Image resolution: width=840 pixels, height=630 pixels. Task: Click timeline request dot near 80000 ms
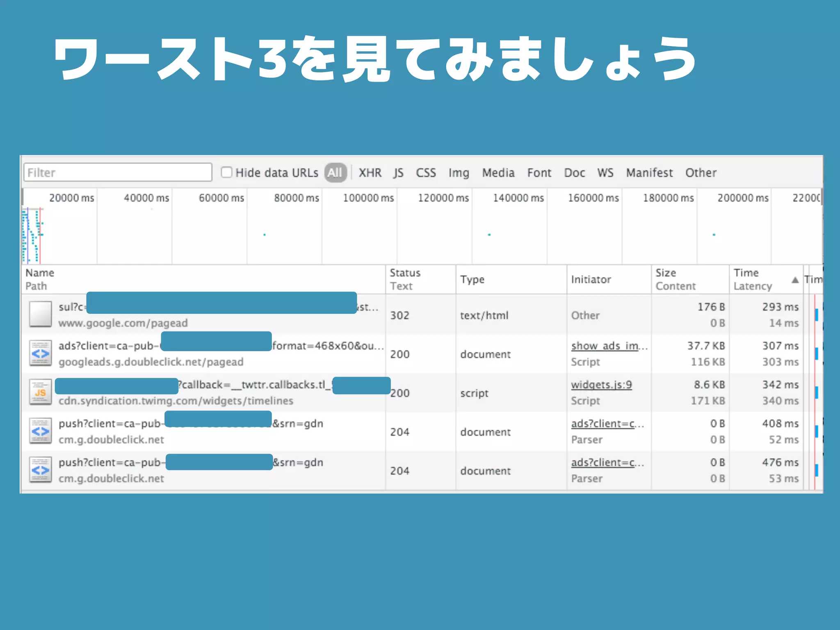point(265,235)
